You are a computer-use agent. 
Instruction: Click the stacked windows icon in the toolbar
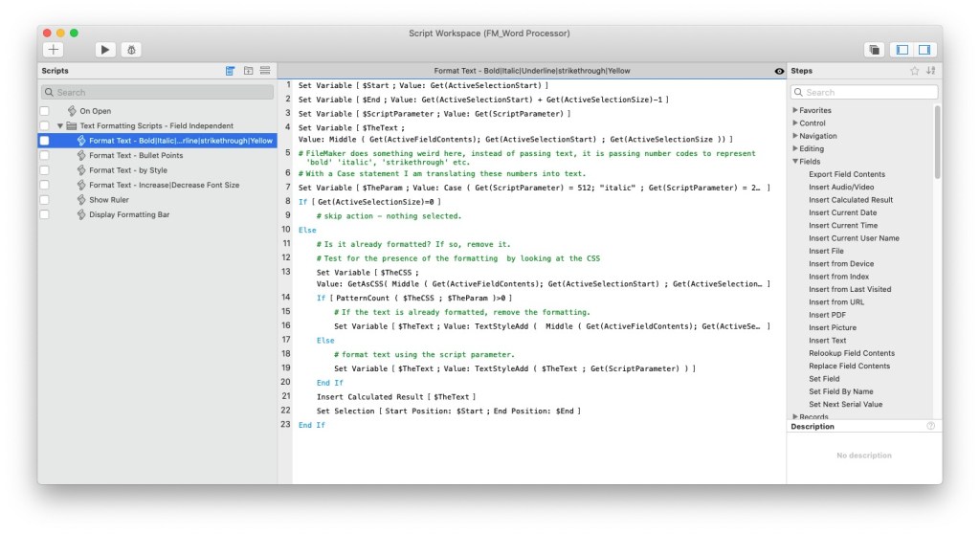tap(874, 49)
